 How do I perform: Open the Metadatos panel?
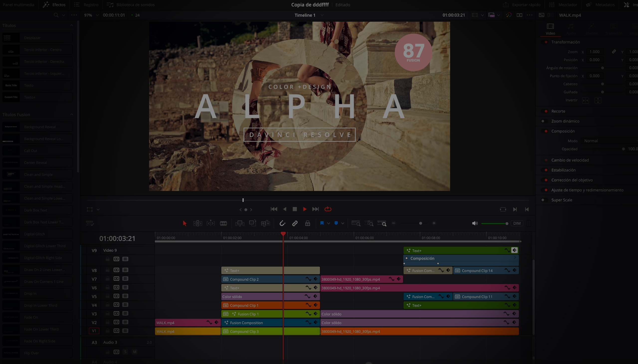pyautogui.click(x=600, y=4)
